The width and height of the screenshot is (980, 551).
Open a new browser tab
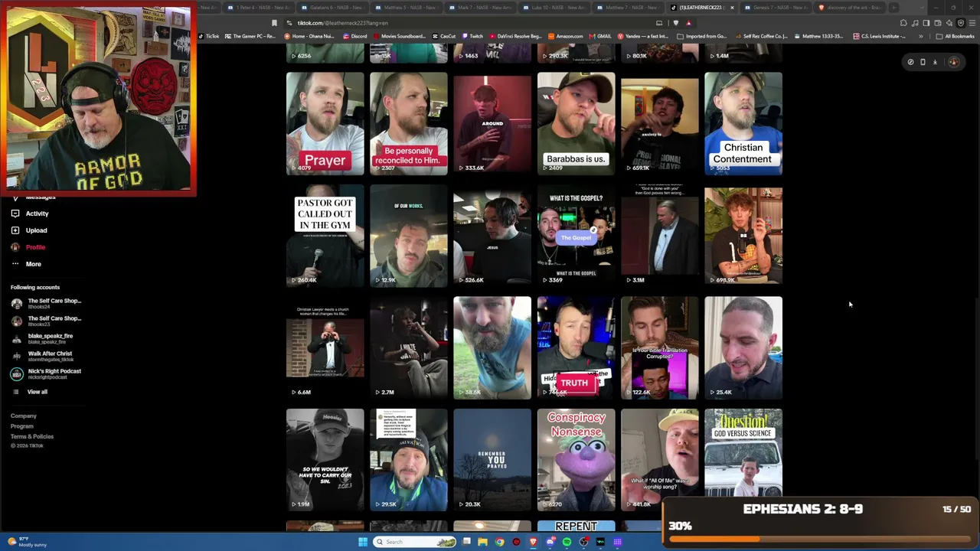(893, 8)
